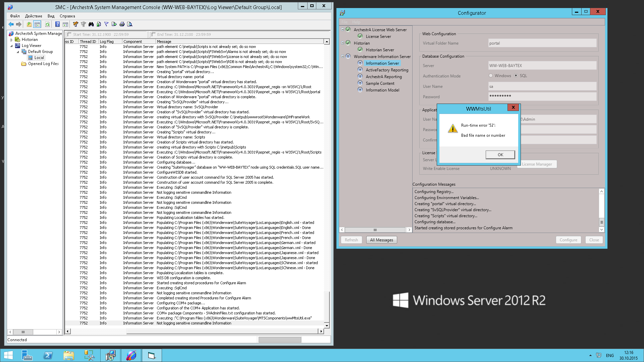Image resolution: width=644 pixels, height=362 pixels.
Task: Open PowerShell from the taskbar
Action: point(48,355)
